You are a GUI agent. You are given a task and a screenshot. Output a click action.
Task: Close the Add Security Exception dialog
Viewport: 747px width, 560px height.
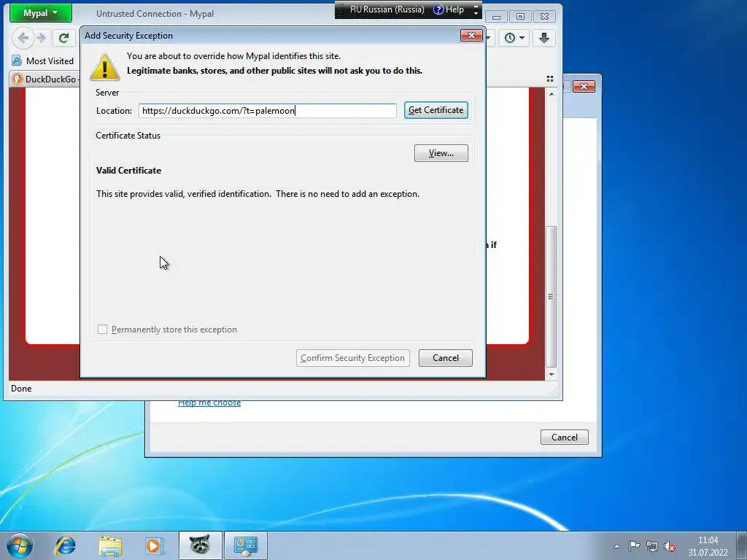(x=471, y=35)
